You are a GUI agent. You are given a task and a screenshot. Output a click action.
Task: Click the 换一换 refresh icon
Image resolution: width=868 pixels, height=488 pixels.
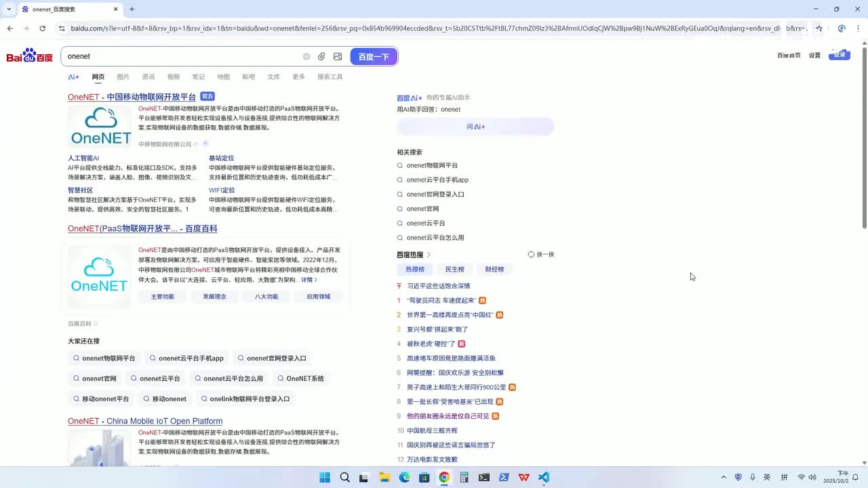coord(532,255)
